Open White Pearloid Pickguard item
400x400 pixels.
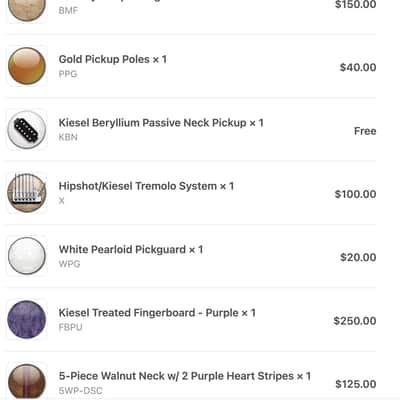click(131, 249)
